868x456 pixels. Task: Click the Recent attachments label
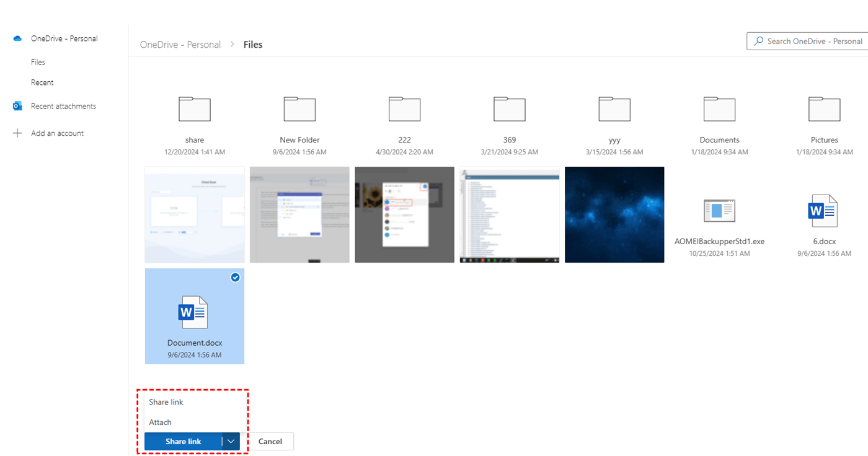click(x=64, y=106)
